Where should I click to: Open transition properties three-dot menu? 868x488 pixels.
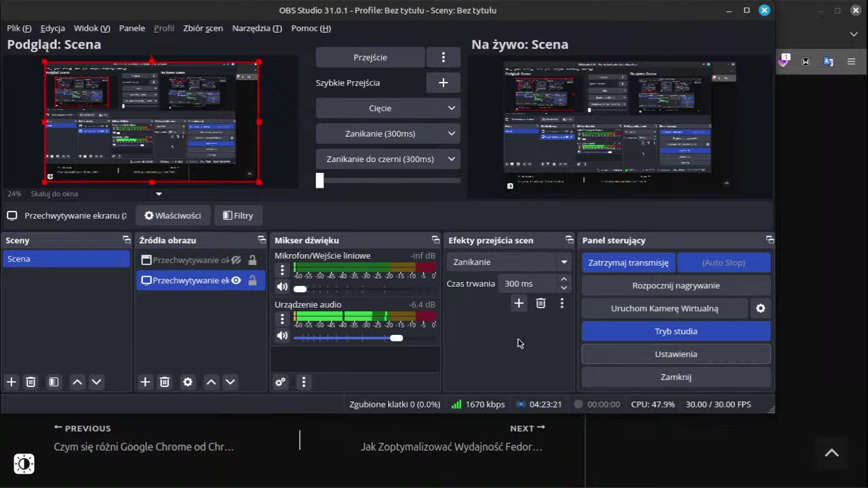561,303
